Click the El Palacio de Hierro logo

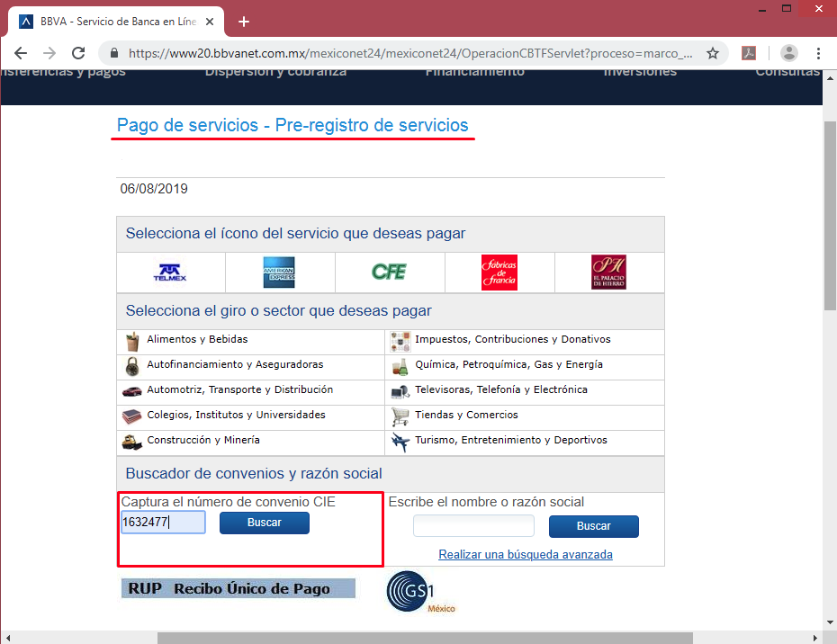tap(608, 273)
